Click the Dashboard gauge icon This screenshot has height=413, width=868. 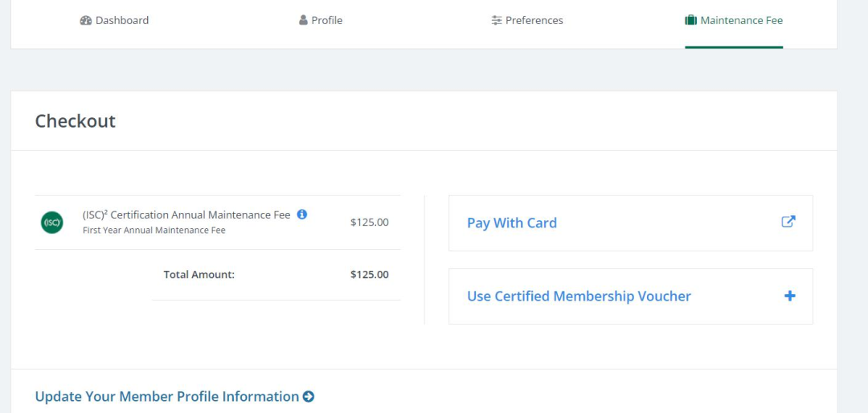pyautogui.click(x=85, y=20)
